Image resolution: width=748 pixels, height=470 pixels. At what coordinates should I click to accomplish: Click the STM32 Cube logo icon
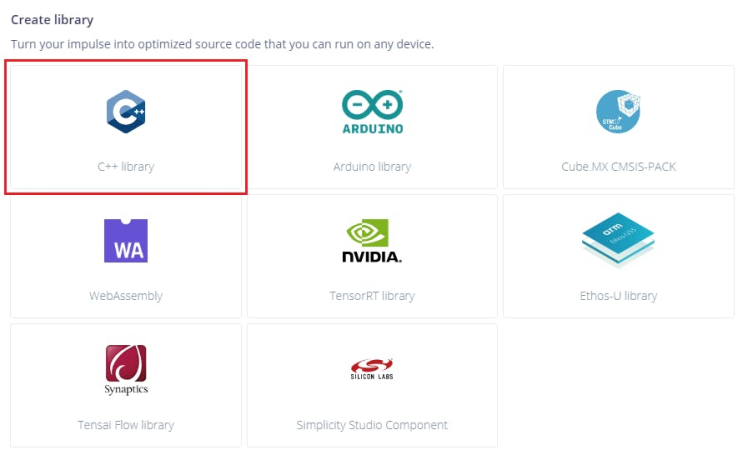(x=618, y=111)
